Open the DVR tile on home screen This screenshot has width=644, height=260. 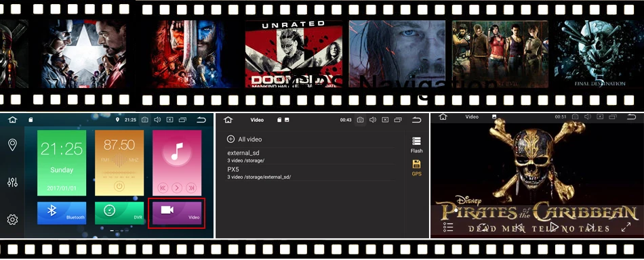pyautogui.click(x=119, y=213)
